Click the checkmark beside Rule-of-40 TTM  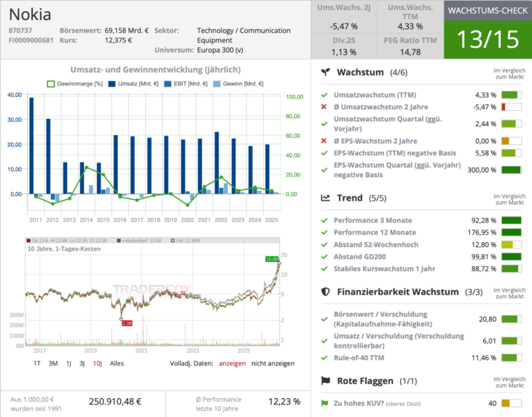pos(324,358)
